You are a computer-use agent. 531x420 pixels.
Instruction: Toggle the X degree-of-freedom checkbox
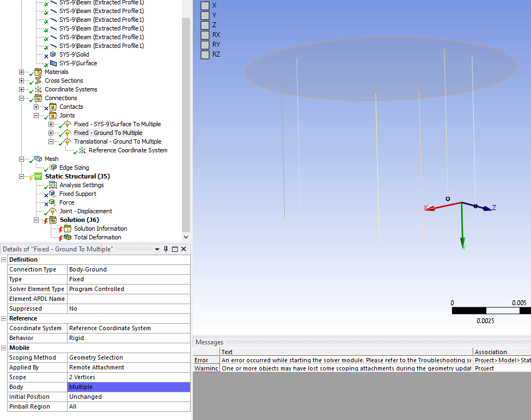click(x=205, y=5)
